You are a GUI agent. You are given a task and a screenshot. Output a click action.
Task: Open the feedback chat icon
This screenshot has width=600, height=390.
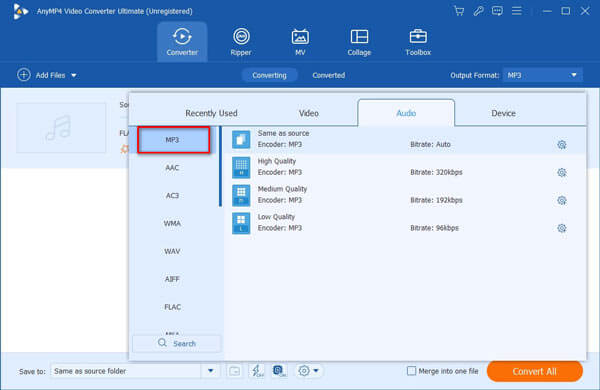coord(497,11)
